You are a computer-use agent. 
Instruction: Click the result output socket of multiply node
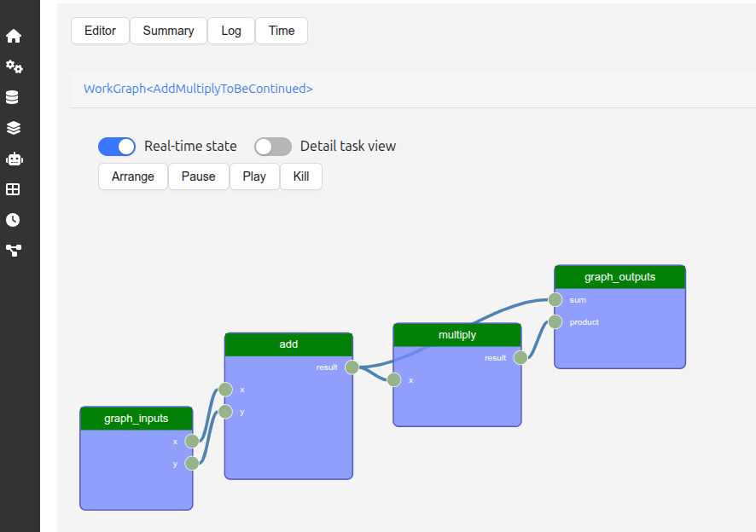tap(520, 357)
